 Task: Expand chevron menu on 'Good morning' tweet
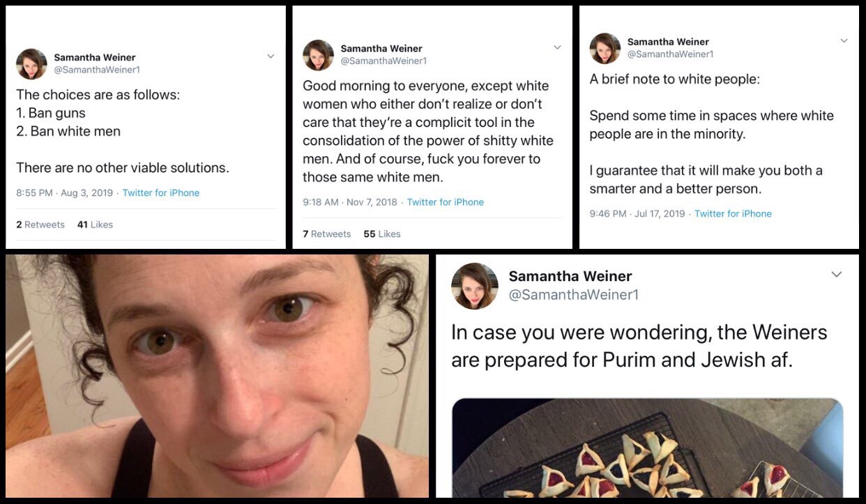coord(557,47)
